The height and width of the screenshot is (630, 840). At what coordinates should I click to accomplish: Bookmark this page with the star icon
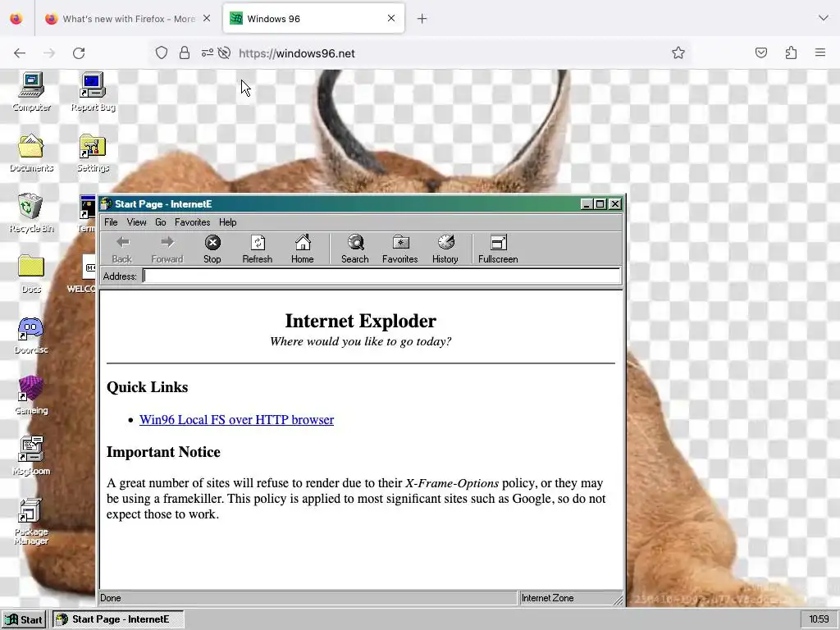678,53
